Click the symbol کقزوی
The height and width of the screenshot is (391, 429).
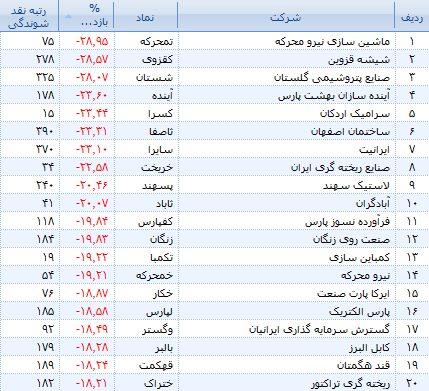pos(157,59)
